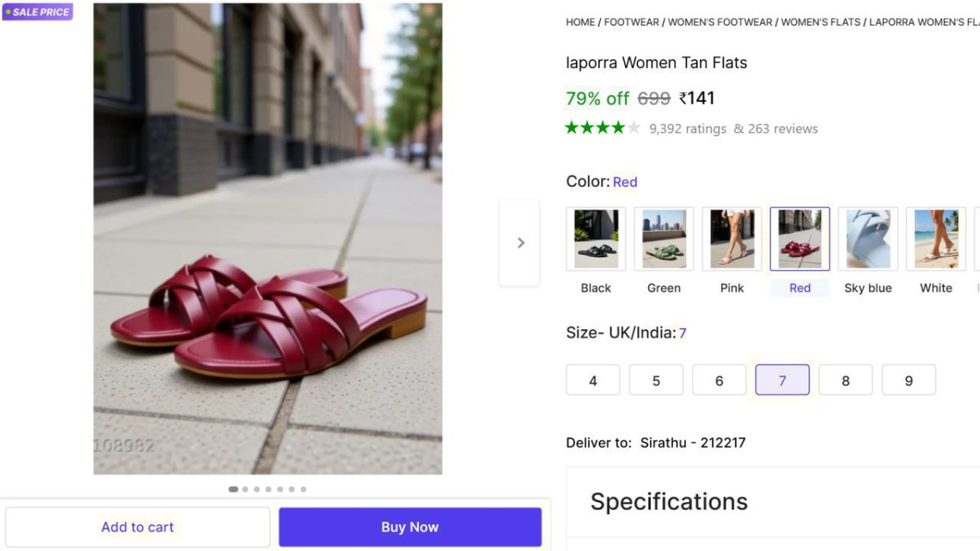Click the Sirathu - 212217 delivery location

point(693,443)
